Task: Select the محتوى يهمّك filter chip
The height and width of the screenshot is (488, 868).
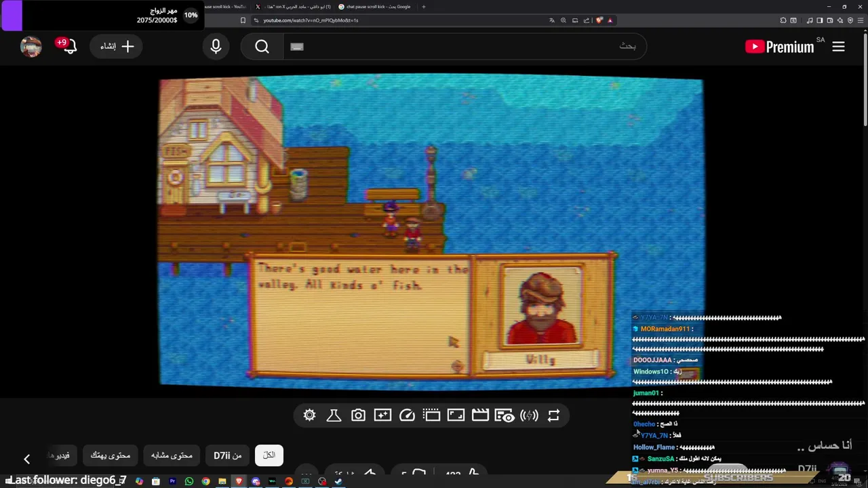Action: coord(111,455)
